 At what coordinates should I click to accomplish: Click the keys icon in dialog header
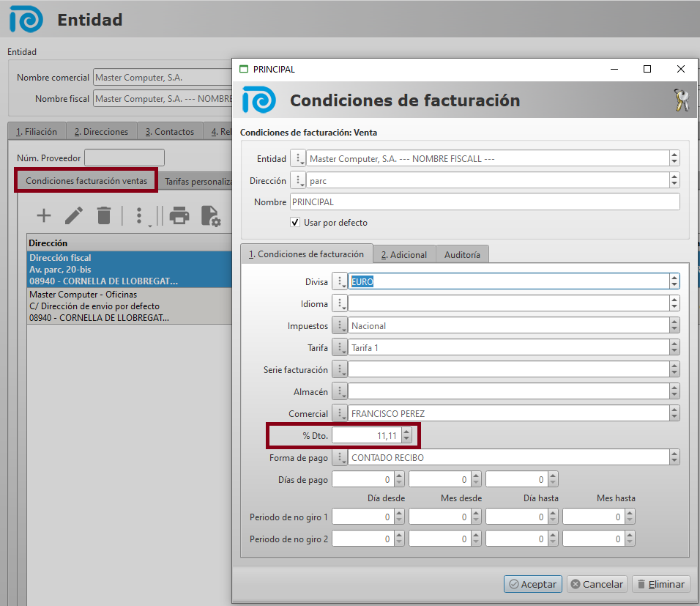(x=681, y=100)
